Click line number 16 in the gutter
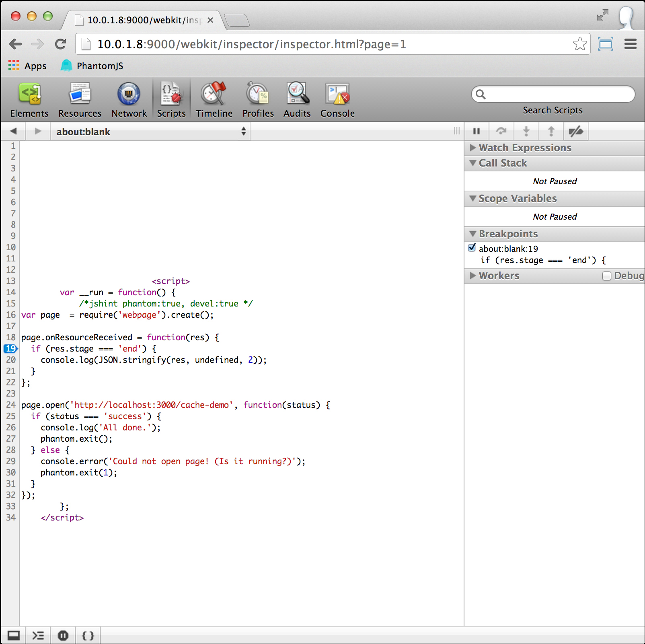 click(11, 315)
